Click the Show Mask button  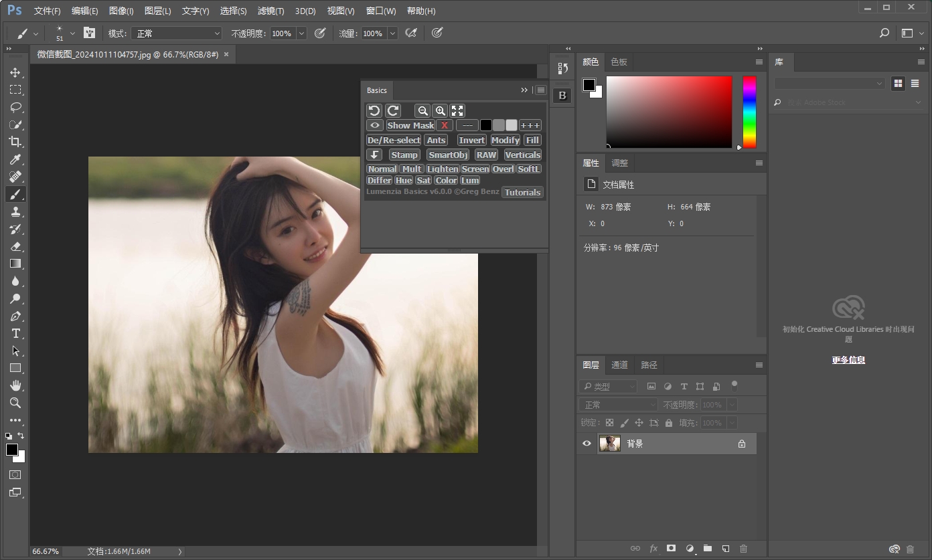click(x=410, y=125)
